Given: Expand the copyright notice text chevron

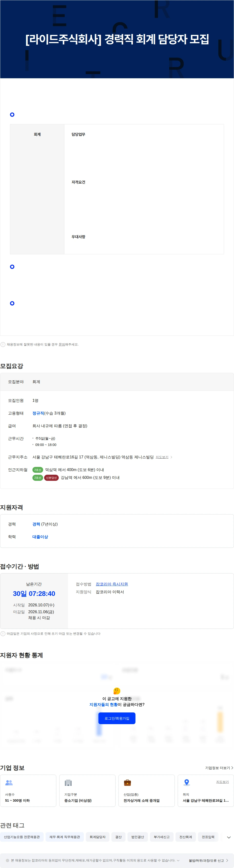Looking at the screenshot, I should [178, 860].
